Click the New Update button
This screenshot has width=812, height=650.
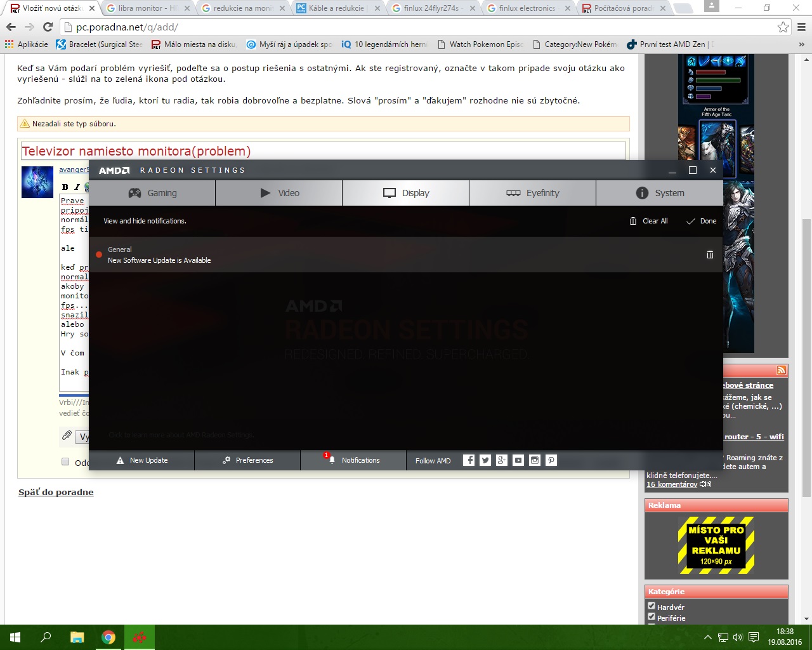click(142, 460)
